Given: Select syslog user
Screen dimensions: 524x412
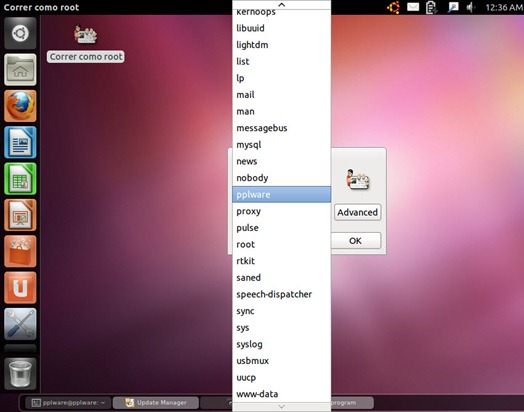Looking at the screenshot, I should click(282, 344).
